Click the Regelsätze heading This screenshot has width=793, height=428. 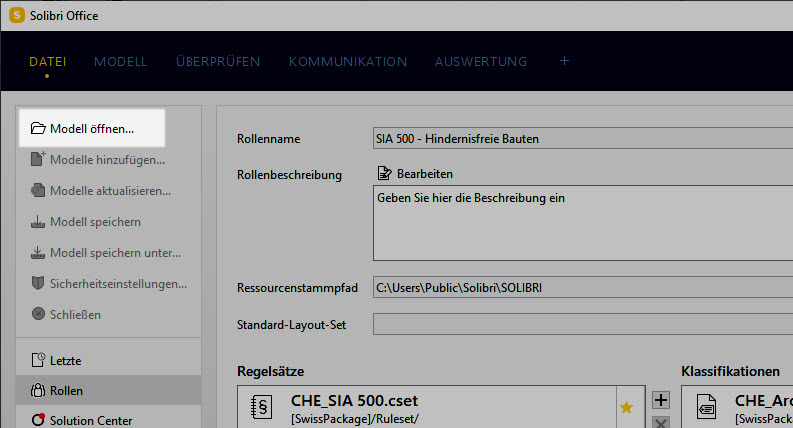[271, 371]
